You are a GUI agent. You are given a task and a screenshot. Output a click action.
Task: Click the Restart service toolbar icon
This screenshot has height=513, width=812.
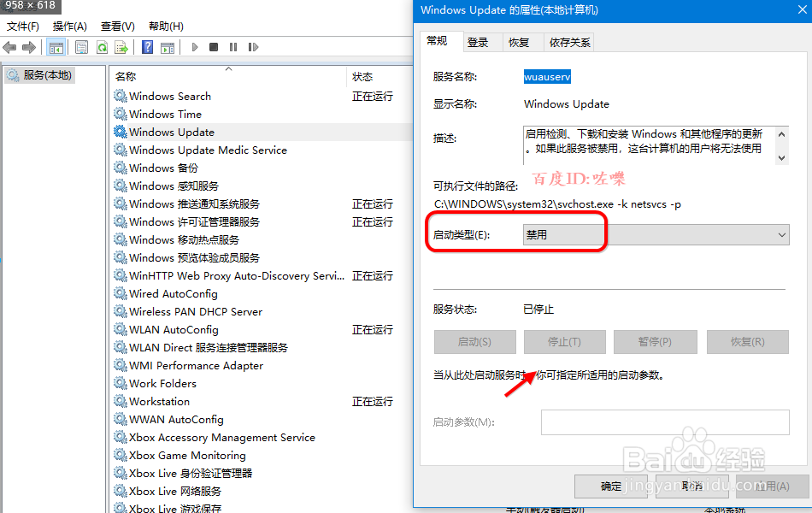pos(253,47)
